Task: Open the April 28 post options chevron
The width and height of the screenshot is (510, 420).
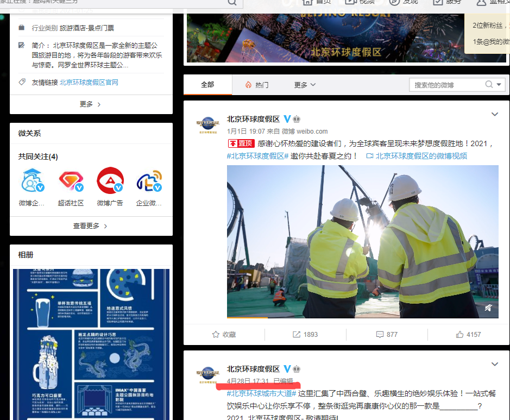Action: 494,364
